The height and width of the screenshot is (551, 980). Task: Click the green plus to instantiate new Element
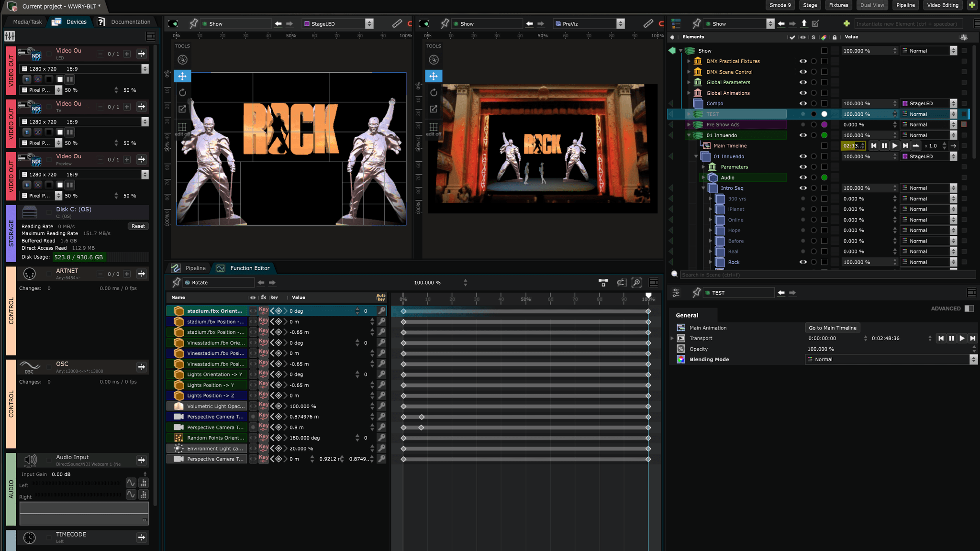[847, 22]
